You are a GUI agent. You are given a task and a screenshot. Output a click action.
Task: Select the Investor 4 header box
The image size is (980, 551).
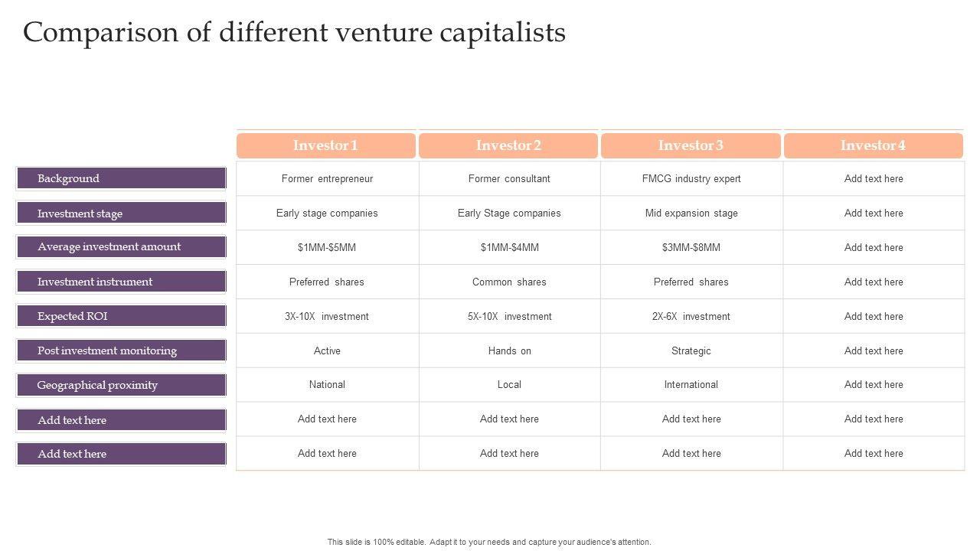873,145
